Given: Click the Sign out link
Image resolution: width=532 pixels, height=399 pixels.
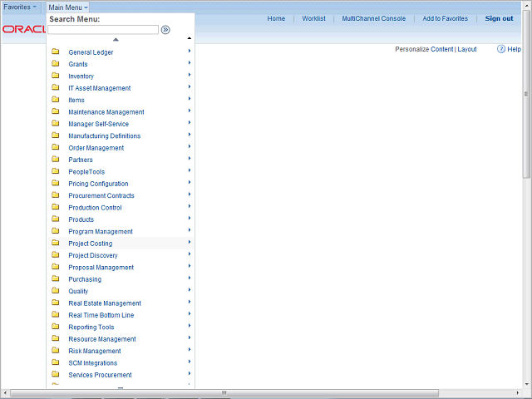Looking at the screenshot, I should [x=499, y=18].
